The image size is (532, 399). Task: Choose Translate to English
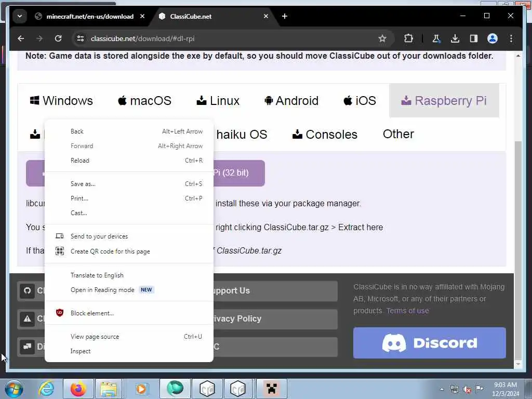(129, 275)
